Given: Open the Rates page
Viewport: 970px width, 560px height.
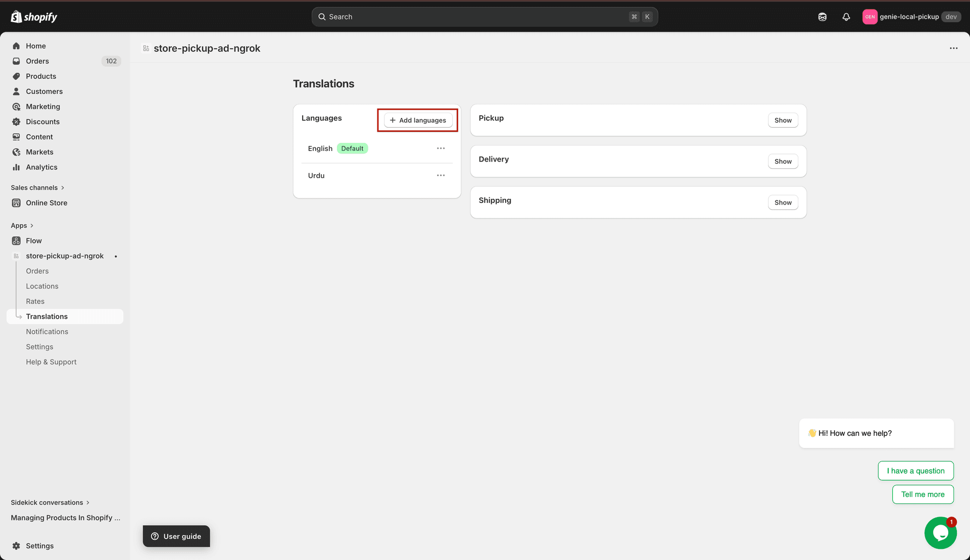Looking at the screenshot, I should 35,301.
